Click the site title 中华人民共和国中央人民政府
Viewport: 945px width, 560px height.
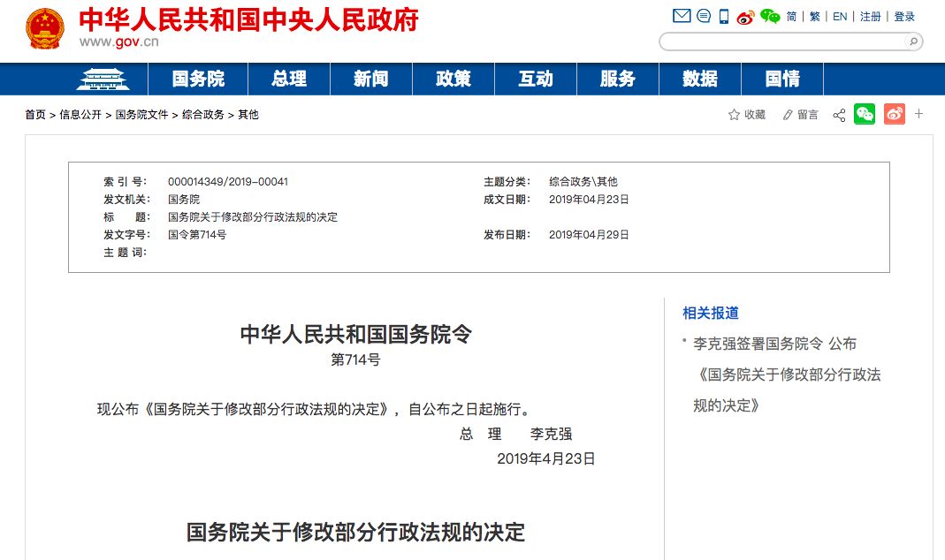[248, 19]
